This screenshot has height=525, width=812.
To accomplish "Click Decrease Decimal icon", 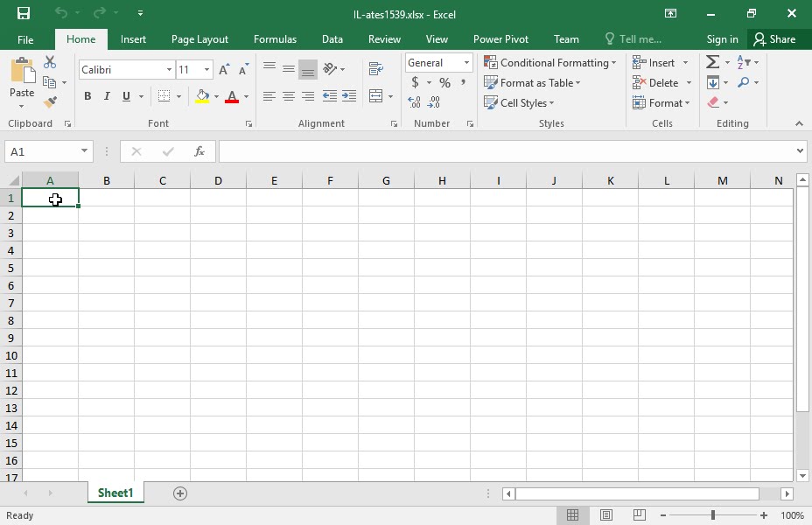I will (433, 102).
